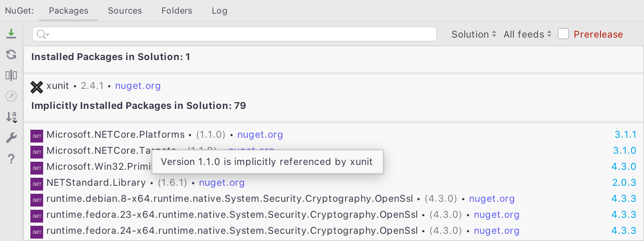The image size is (644, 241).
Task: Switch to the Packages tab
Action: (69, 11)
